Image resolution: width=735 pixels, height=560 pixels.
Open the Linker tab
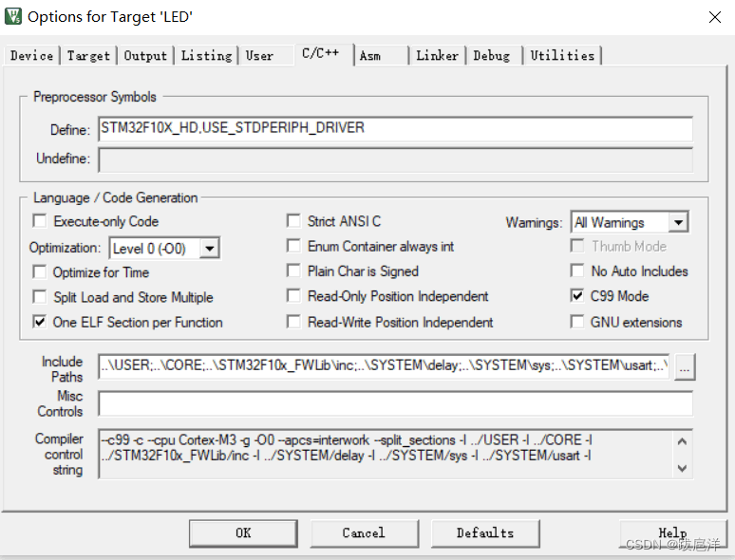click(438, 55)
